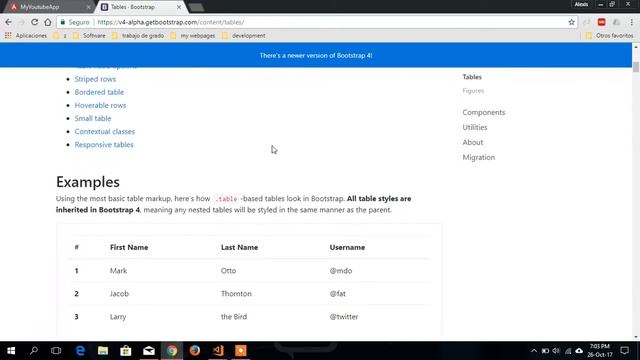Click the Username column header
This screenshot has width=640, height=360.
tap(347, 247)
